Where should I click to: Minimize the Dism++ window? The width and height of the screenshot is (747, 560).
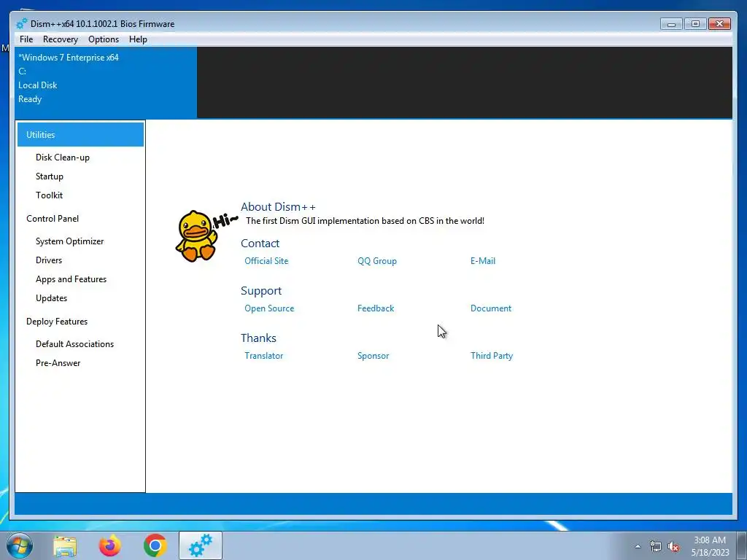671,24
